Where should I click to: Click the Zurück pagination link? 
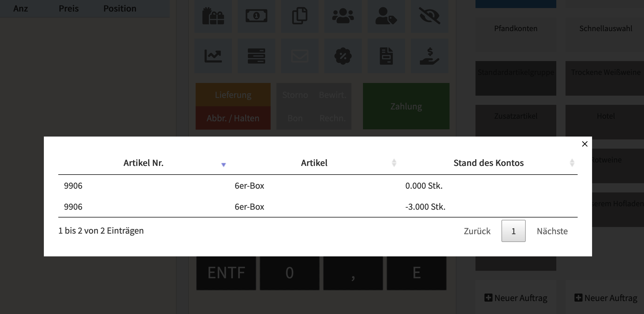[477, 231]
